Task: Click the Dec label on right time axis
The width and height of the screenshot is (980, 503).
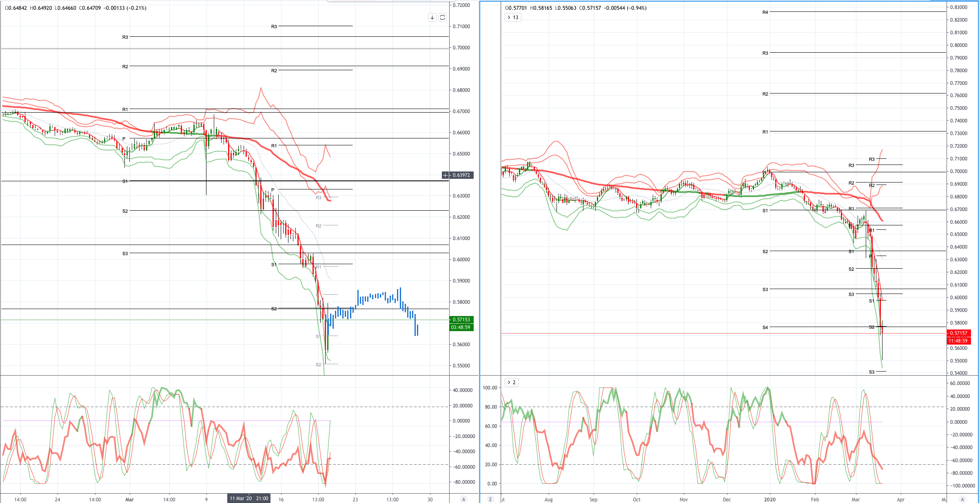Action: click(x=727, y=499)
